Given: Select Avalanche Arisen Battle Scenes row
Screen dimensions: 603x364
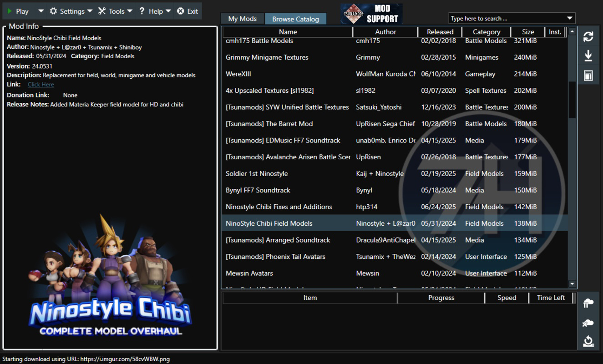Looking at the screenshot, I should (x=395, y=157).
